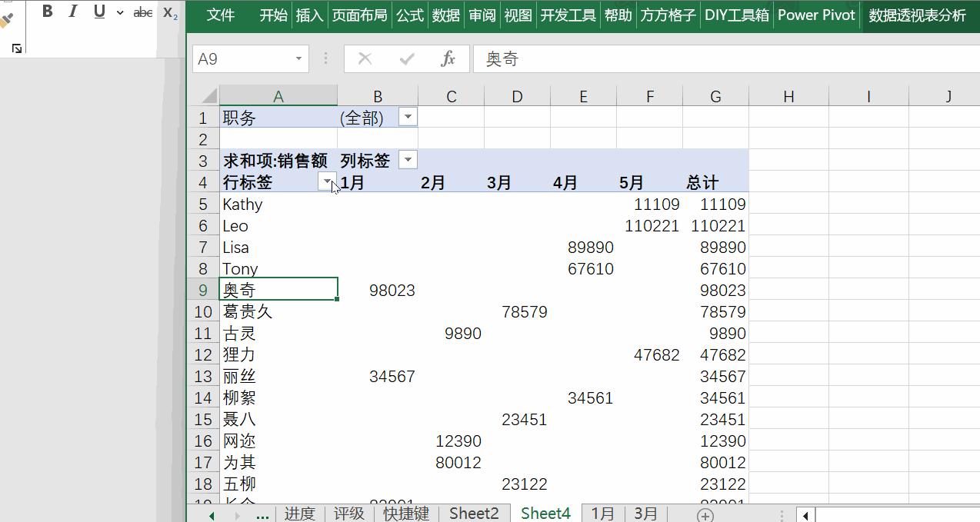Apply bold formatting with the B icon
This screenshot has height=522, width=980.
[47, 12]
